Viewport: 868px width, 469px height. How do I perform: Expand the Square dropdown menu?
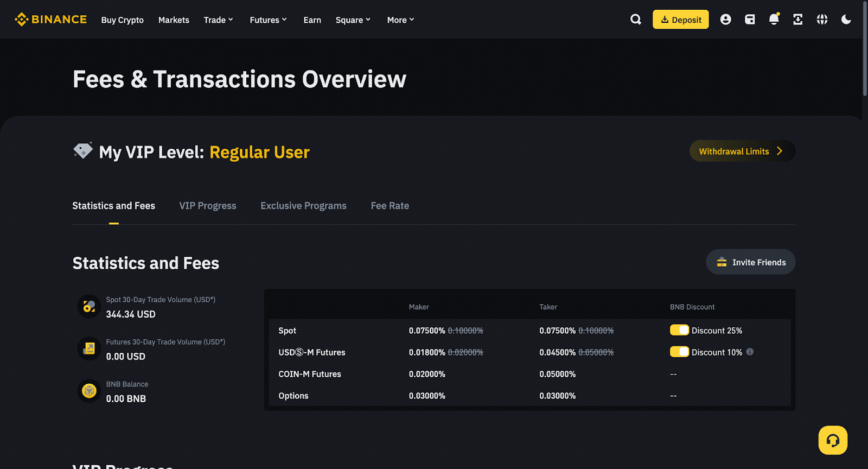point(353,20)
